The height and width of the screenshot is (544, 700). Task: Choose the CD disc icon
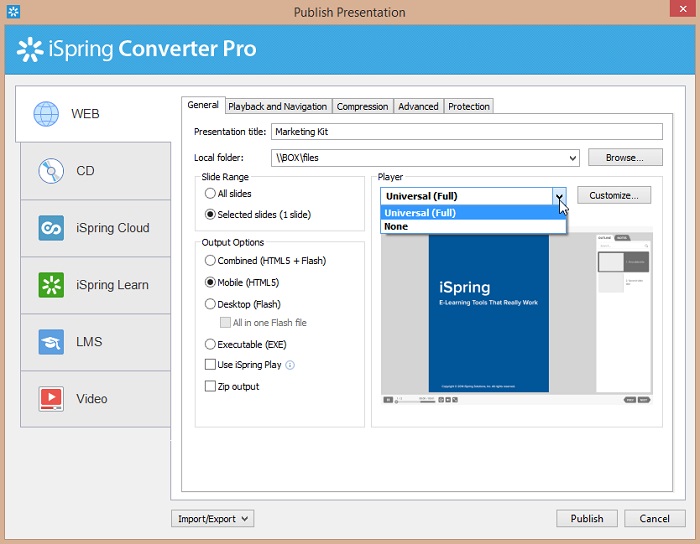[51, 171]
